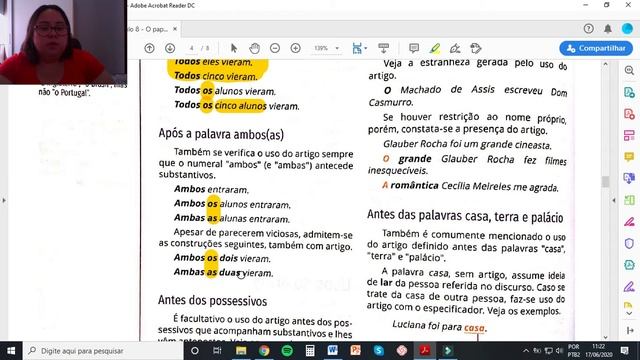
Task: Open the Comment tool in right pane
Action: click(x=629, y=157)
